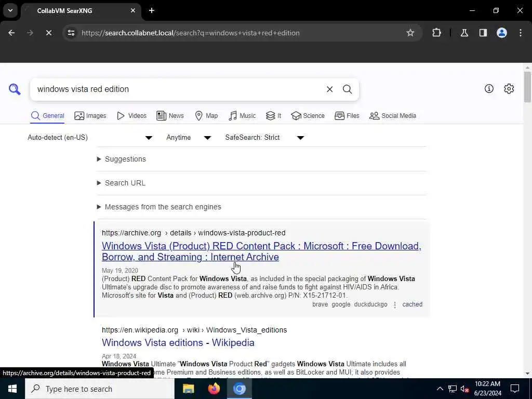
Task: Open the cached version of archive.org result
Action: [412, 304]
